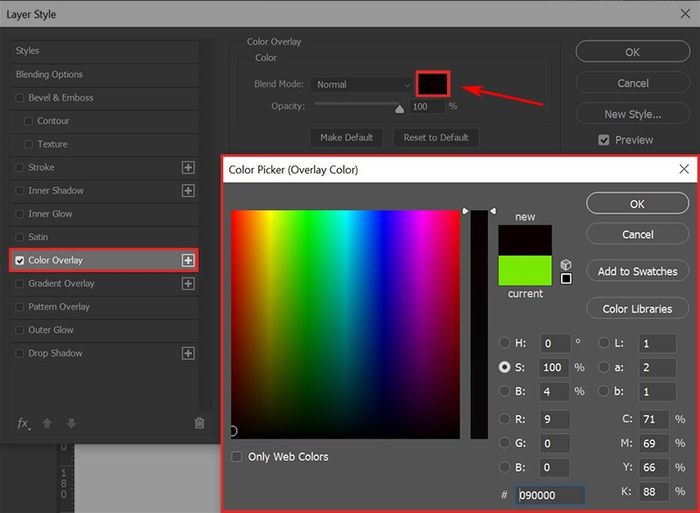This screenshot has height=513, width=700.
Task: Select the Lab a channel radio button
Action: click(x=604, y=367)
